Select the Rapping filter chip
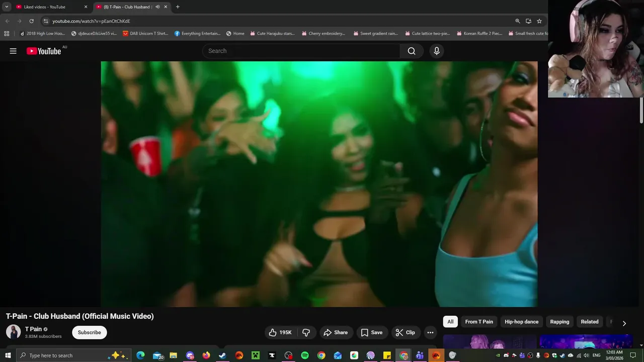This screenshot has width=644, height=362. pos(559,322)
